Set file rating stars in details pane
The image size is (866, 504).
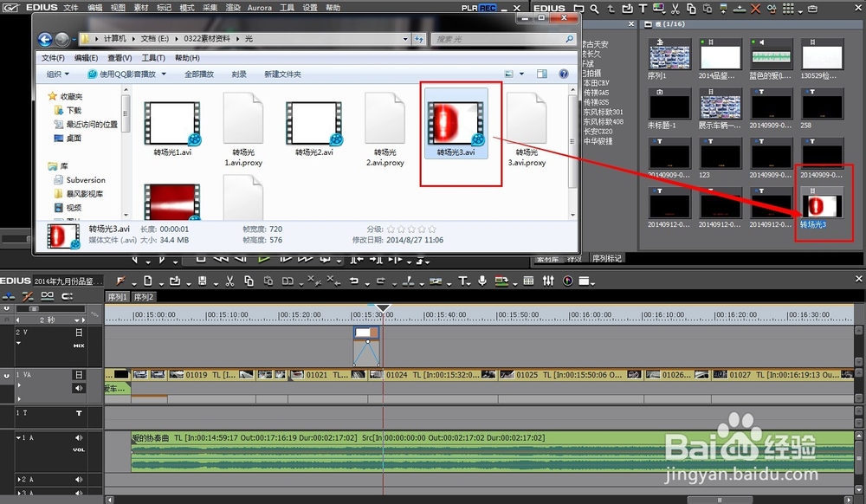coord(411,229)
